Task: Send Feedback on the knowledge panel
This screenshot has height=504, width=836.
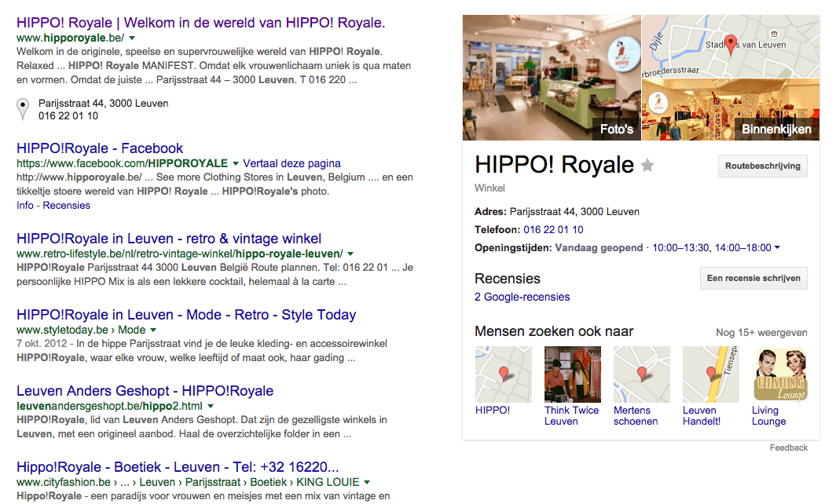Action: coord(789,448)
